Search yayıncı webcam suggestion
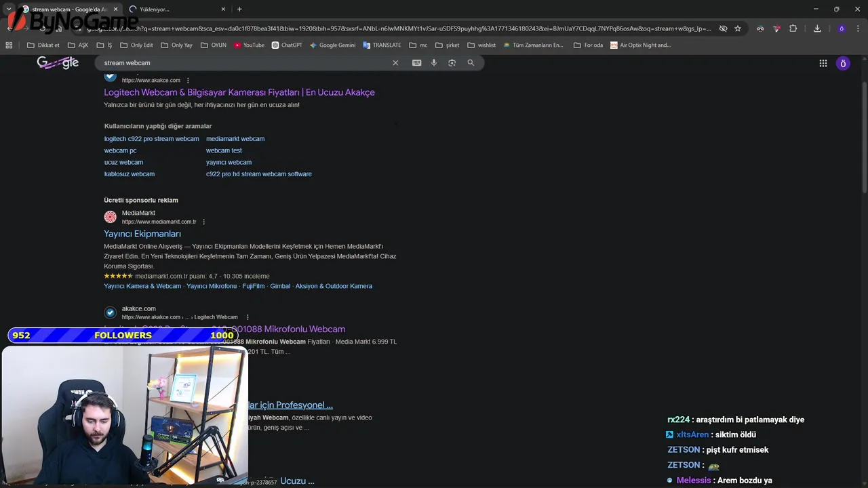 tap(229, 163)
